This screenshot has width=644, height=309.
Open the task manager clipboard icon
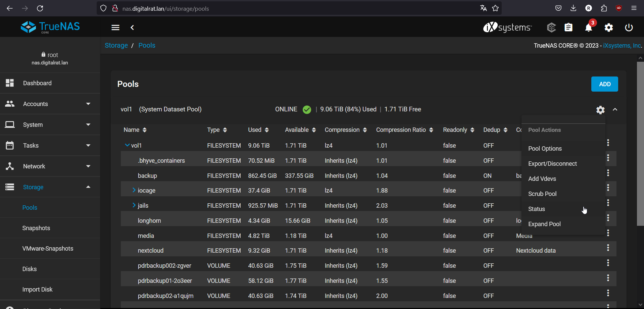[568, 28]
